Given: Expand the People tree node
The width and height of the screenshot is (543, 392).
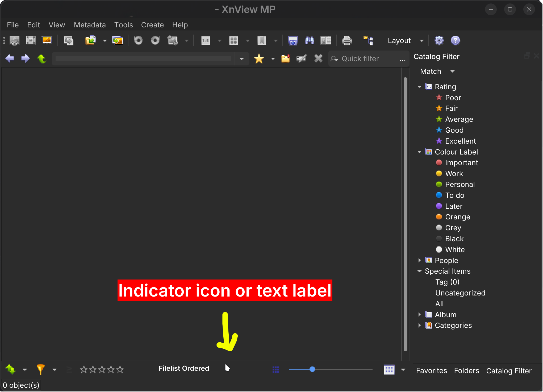Looking at the screenshot, I should coord(420,260).
